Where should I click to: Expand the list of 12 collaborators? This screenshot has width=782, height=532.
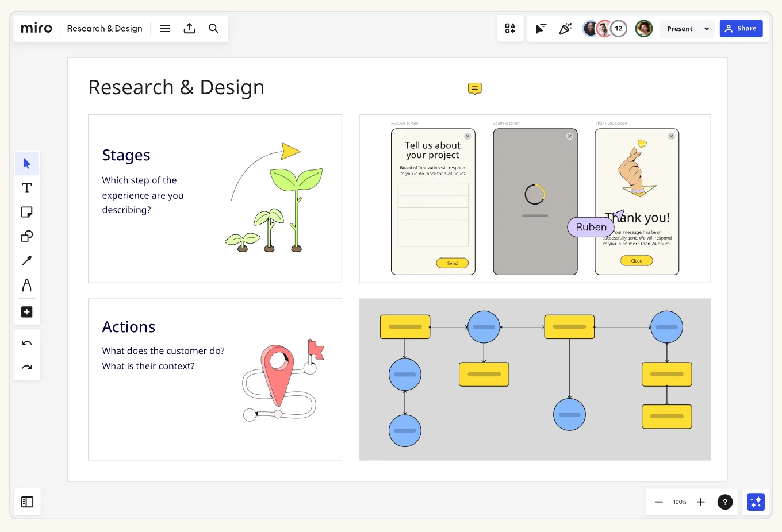click(x=619, y=28)
